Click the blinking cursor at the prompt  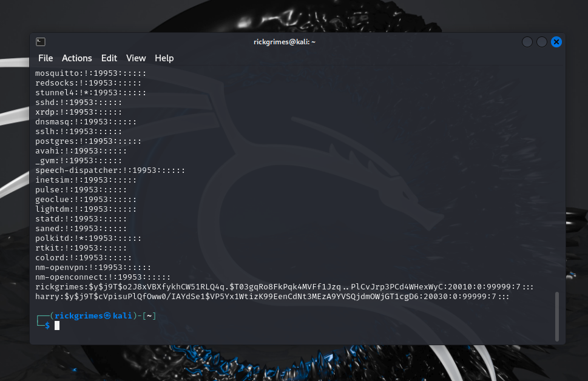tap(56, 325)
